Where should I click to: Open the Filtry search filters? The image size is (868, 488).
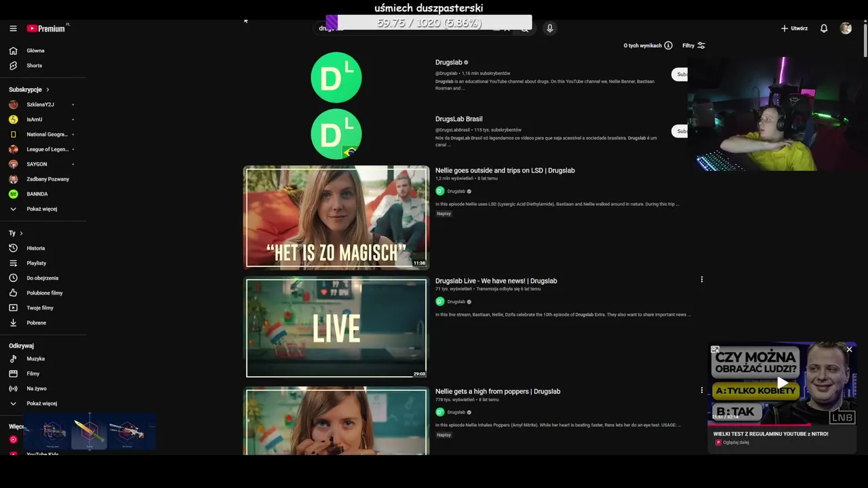(x=694, y=45)
